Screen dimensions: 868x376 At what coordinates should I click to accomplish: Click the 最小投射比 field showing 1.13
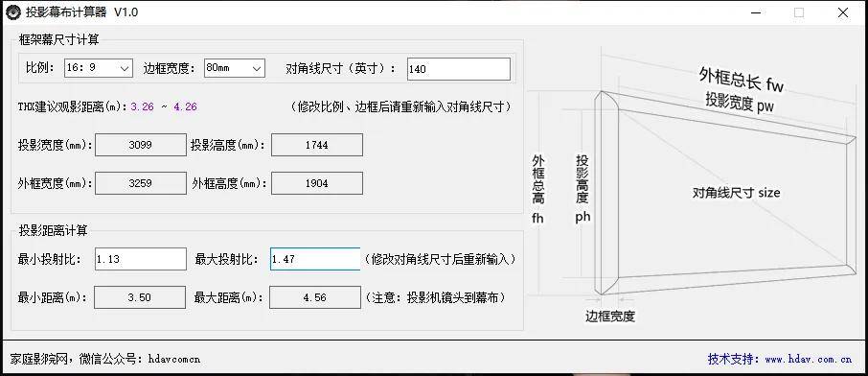tap(141, 259)
